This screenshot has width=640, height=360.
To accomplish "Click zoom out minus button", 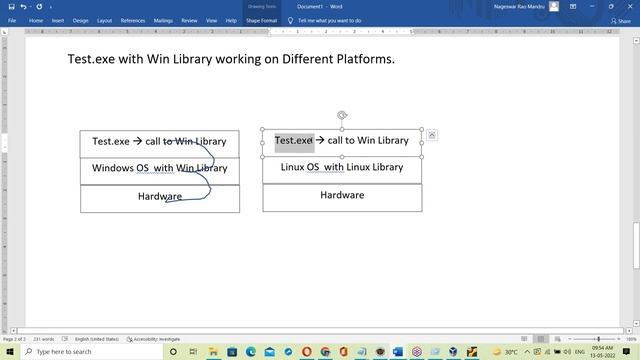I will (570, 339).
